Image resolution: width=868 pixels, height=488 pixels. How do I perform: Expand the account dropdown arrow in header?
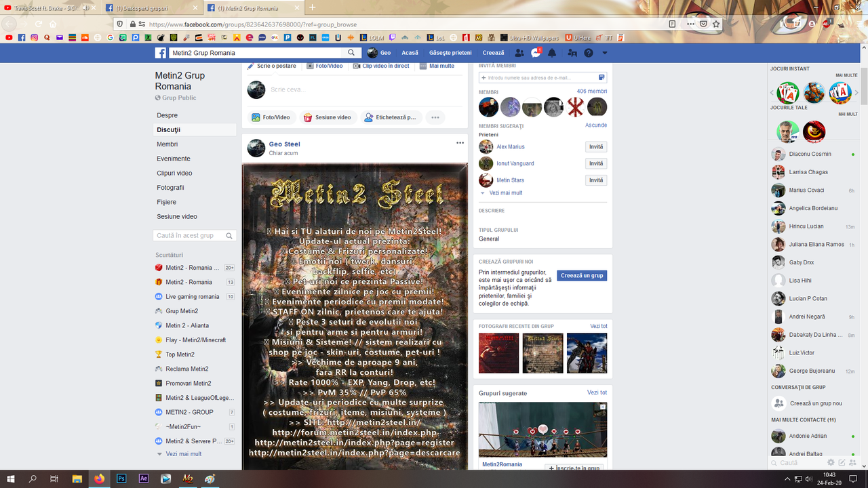tap(605, 53)
